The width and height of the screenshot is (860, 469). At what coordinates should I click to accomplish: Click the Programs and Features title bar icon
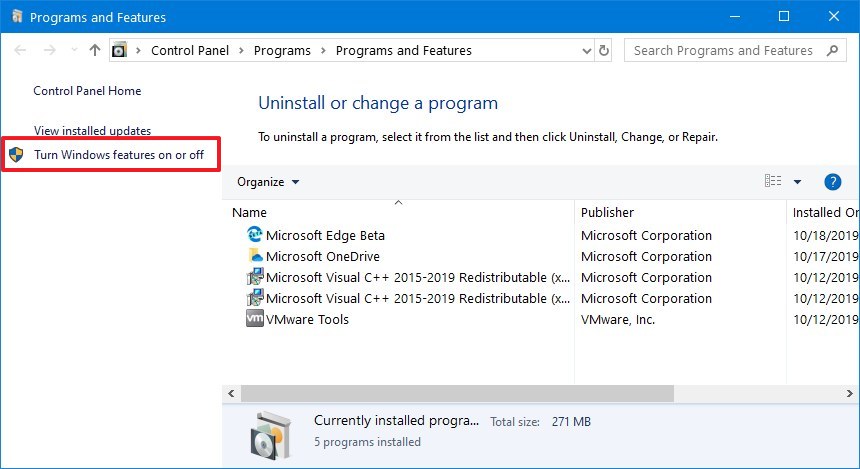(17, 16)
